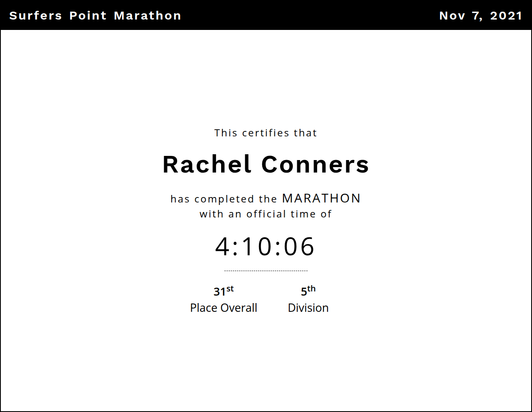Screen dimensions: 532x412
Task: Click the hour digit 4 in the time
Action: pyautogui.click(x=222, y=247)
